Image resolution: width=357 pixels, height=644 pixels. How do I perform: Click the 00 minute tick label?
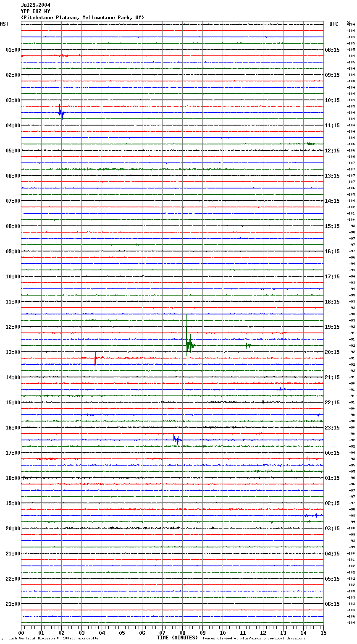point(21,633)
